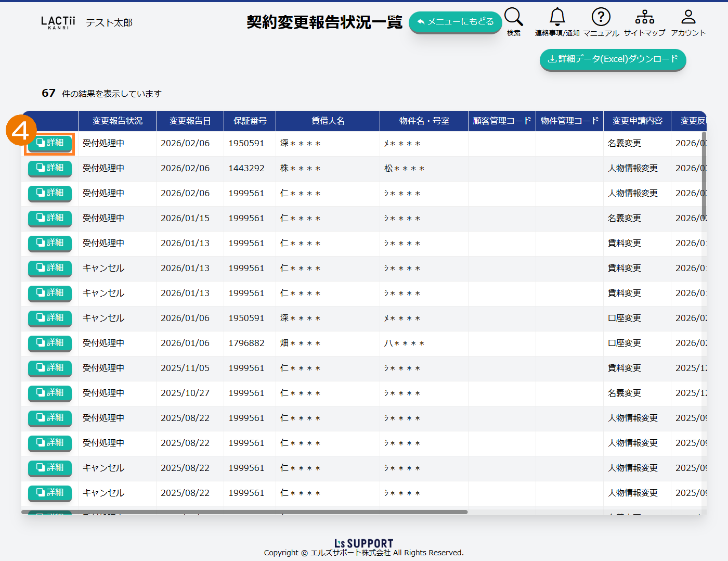This screenshot has width=728, height=561.
Task: Click the search magnifier icon
Action: tap(513, 17)
